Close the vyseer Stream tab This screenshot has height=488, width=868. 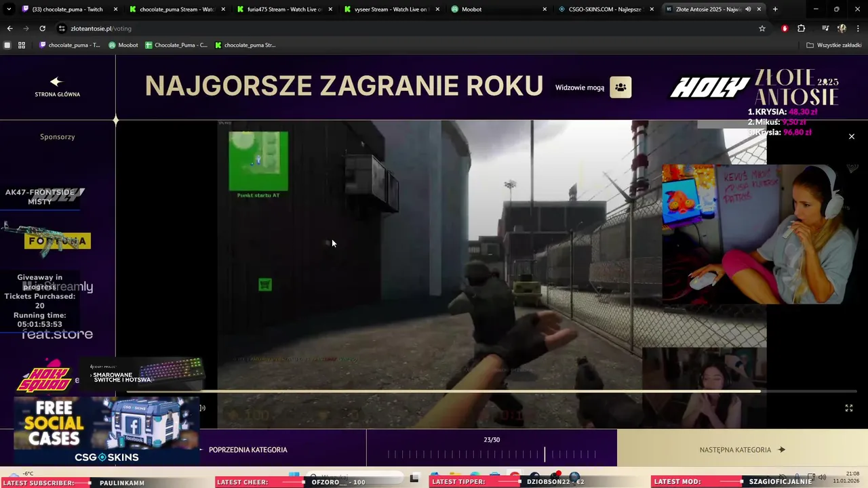coord(437,9)
